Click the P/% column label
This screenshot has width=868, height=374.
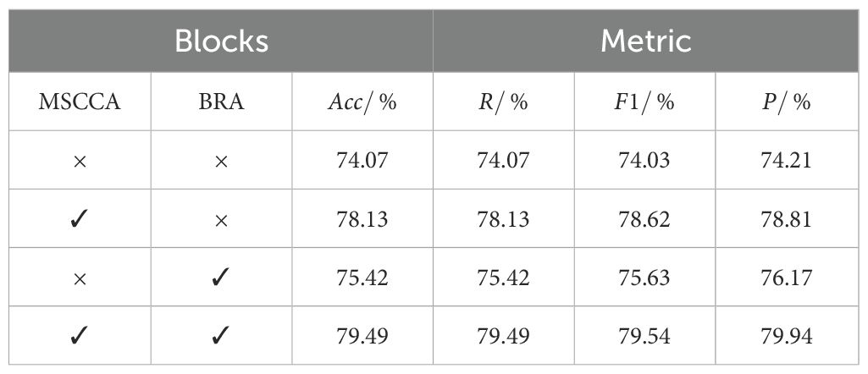[x=787, y=102]
